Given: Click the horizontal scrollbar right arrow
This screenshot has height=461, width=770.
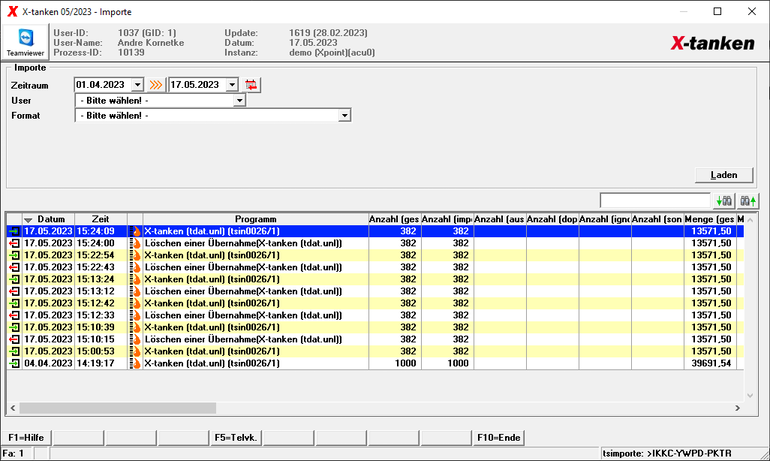Looking at the screenshot, I should (x=738, y=408).
